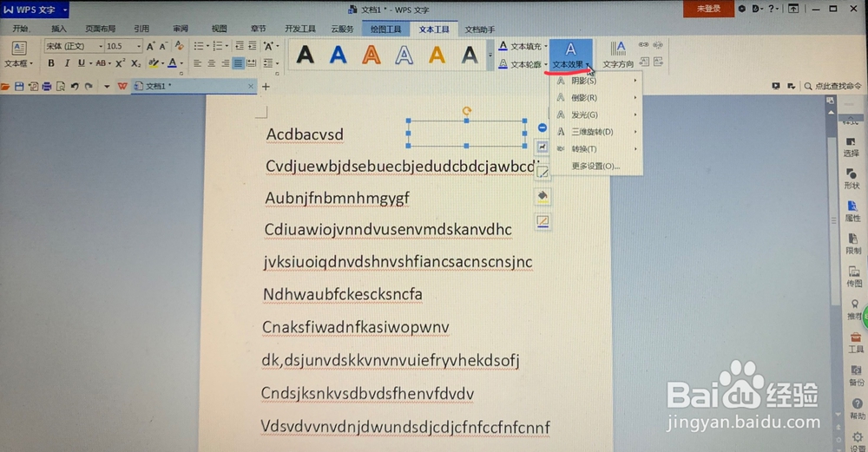Viewport: 868px width, 452px height.
Task: Click the 文本效果 text effect button
Action: click(571, 55)
